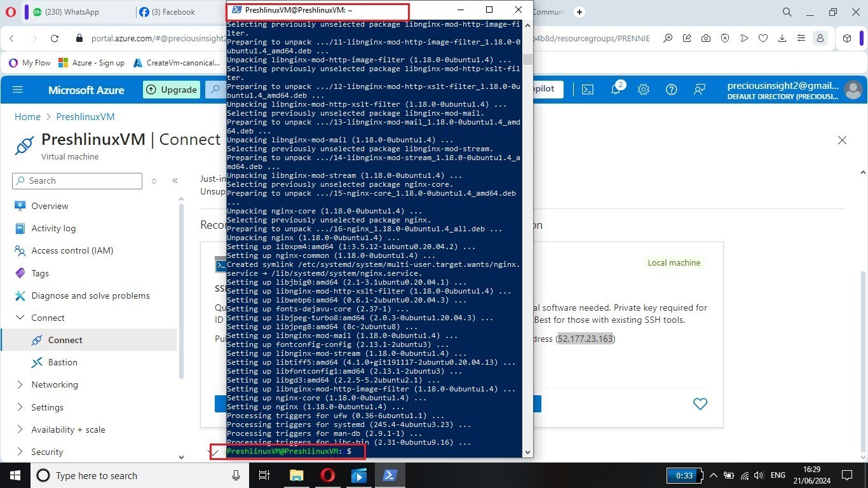Image resolution: width=868 pixels, height=488 pixels.
Task: Click the zoom magnifier in address bar
Action: pos(668,38)
